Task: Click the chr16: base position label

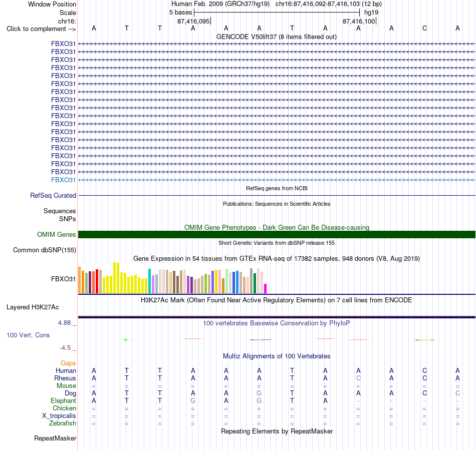Action: tap(67, 21)
